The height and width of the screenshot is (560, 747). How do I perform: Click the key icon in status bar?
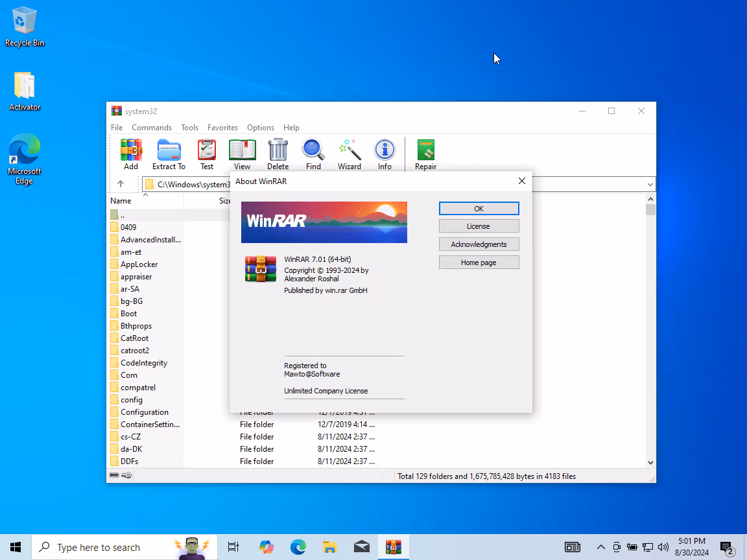point(126,475)
